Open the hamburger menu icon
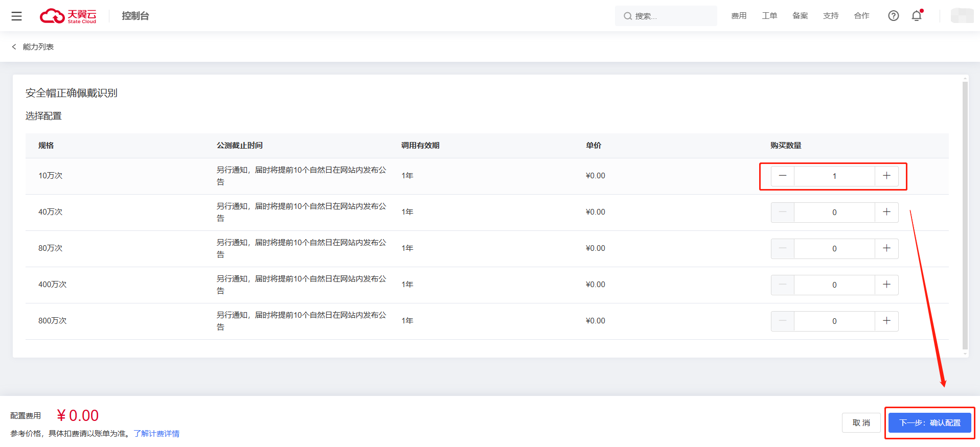The image size is (980, 447). [x=16, y=16]
